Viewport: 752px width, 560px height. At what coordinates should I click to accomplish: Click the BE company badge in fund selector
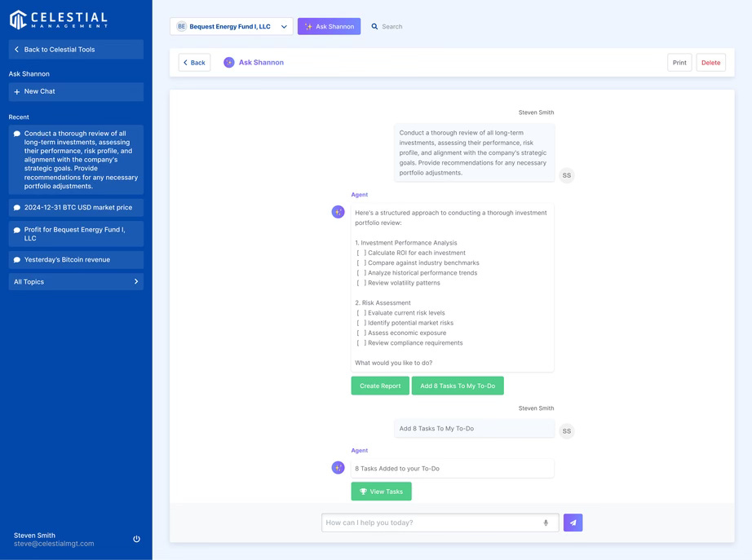tap(181, 26)
